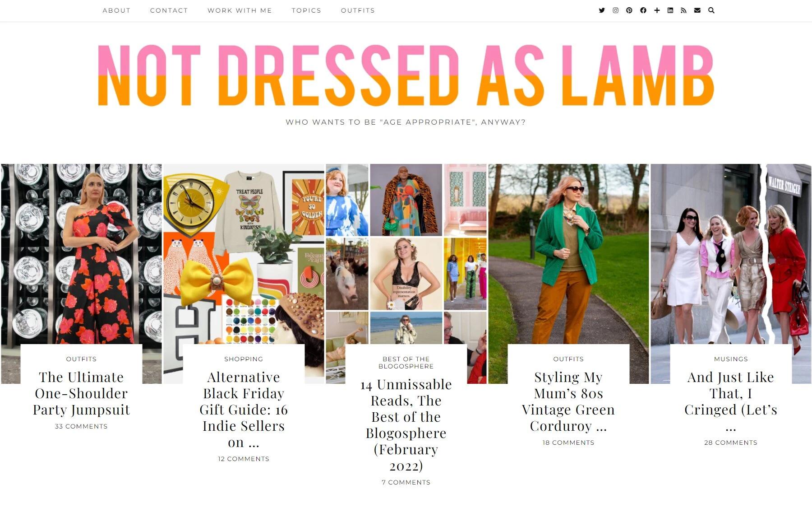Screen dimensions: 812x508
Task: Expand the Topics menu
Action: [x=306, y=10]
